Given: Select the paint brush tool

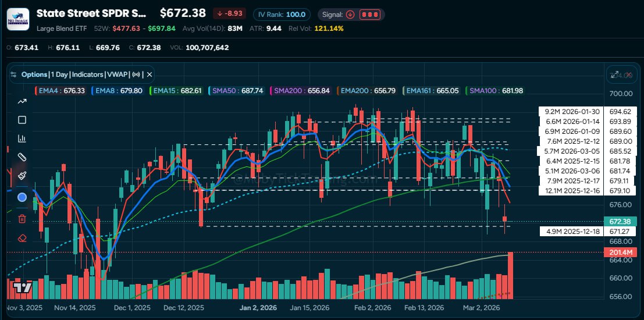Looking at the screenshot, I should (22, 176).
